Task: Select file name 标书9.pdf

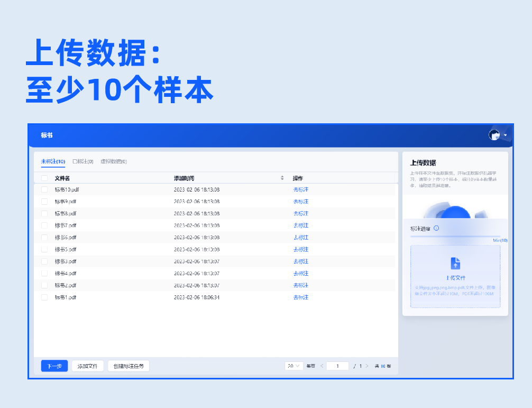Action: tap(66, 201)
